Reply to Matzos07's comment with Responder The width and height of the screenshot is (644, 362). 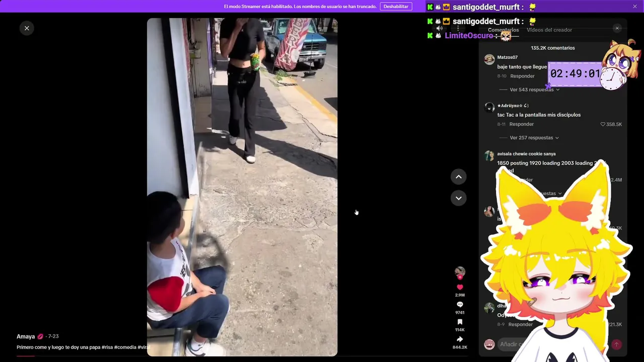point(522,76)
